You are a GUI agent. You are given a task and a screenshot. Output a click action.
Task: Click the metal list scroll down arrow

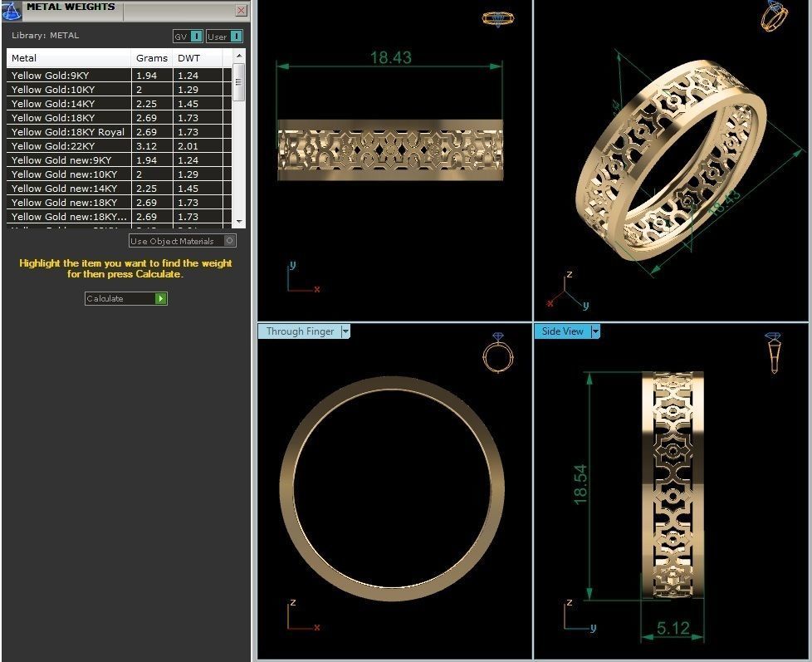click(x=239, y=221)
